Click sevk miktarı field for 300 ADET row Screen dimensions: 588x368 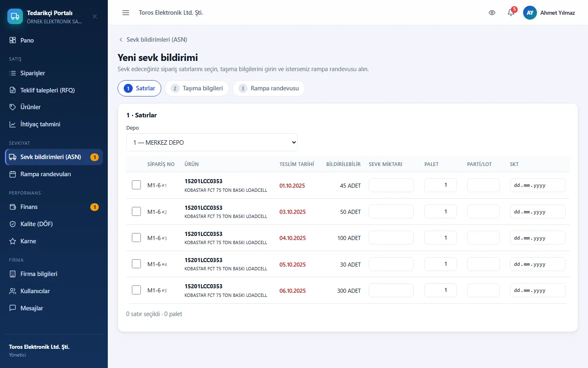[391, 290]
